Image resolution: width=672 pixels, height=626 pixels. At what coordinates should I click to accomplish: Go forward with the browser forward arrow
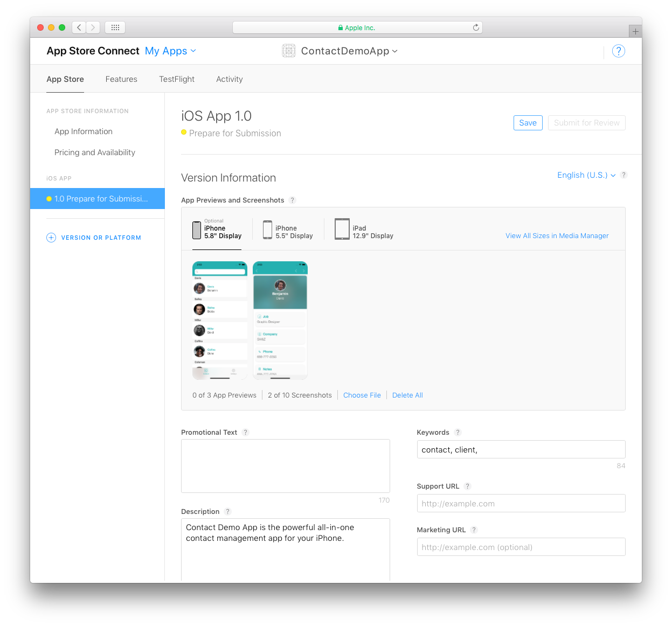click(93, 27)
